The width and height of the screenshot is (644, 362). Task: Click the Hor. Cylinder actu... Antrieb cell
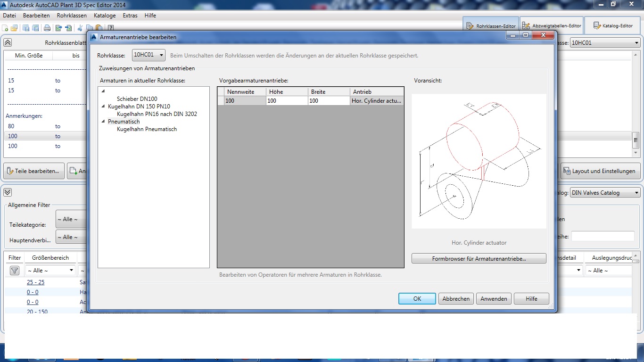point(377,101)
